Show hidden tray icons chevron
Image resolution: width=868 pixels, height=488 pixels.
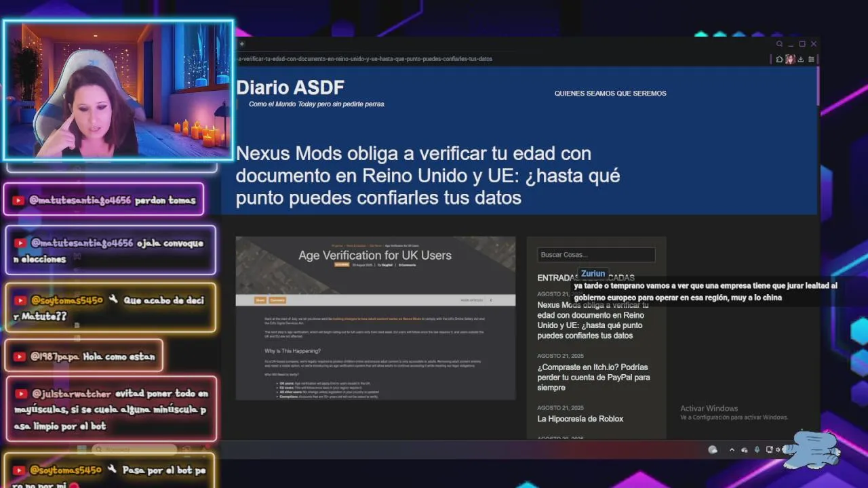tap(732, 449)
